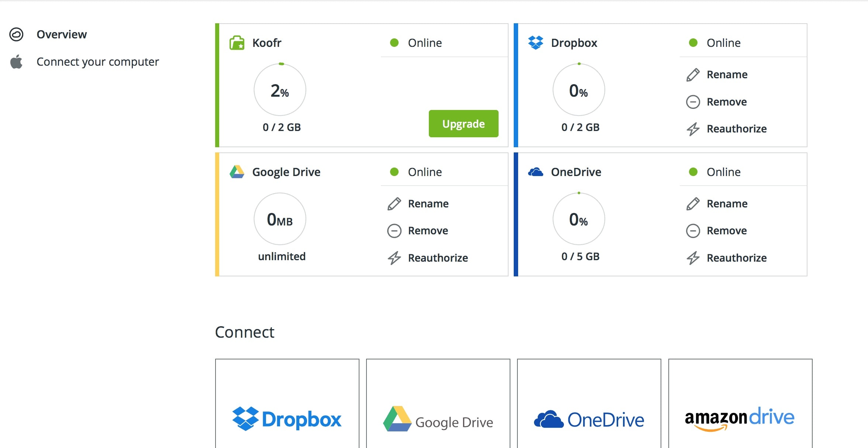Click the pencil icon on Google Drive card
Image resolution: width=868 pixels, height=448 pixels.
[x=394, y=204]
